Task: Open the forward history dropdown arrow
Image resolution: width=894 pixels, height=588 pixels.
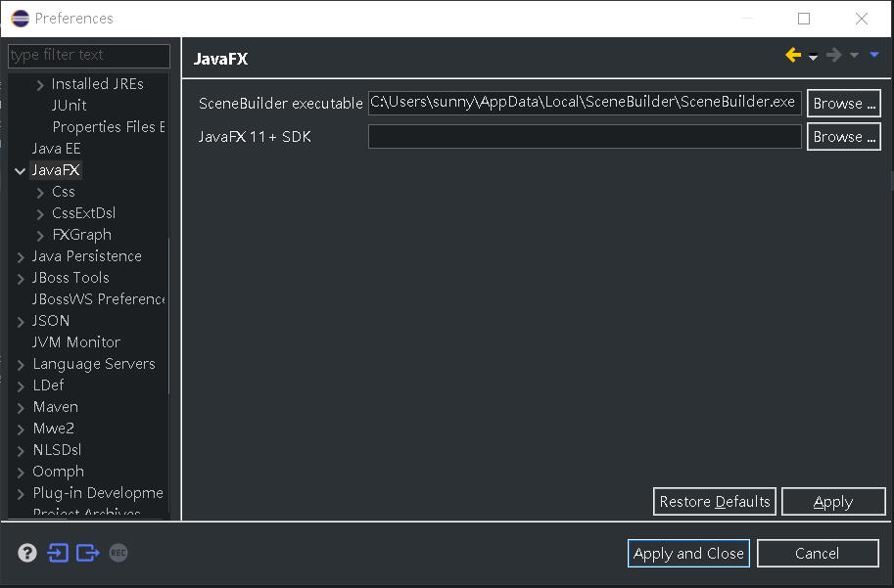Action: (854, 55)
